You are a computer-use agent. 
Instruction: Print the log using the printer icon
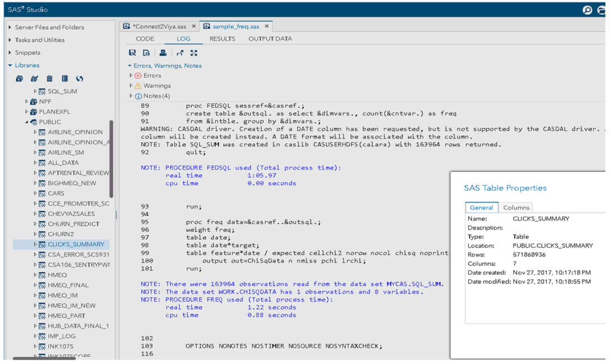click(163, 53)
